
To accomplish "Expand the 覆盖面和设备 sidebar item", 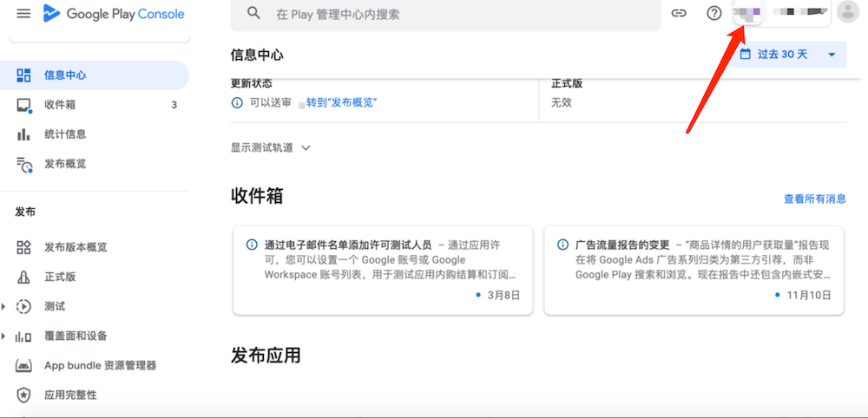I will point(4,336).
